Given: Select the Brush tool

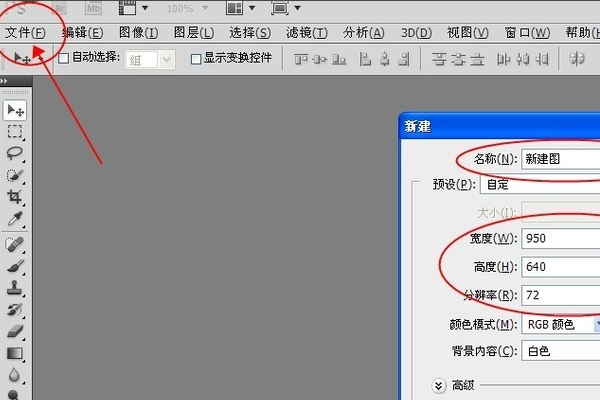Looking at the screenshot, I should tap(15, 266).
